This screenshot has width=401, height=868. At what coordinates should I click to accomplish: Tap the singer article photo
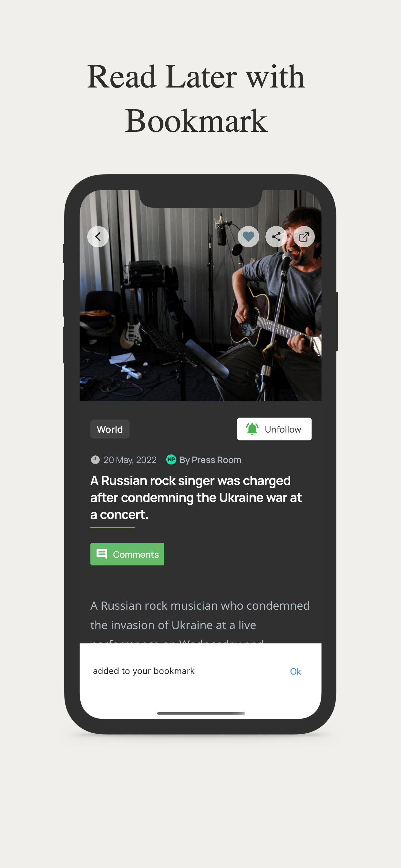pyautogui.click(x=200, y=295)
